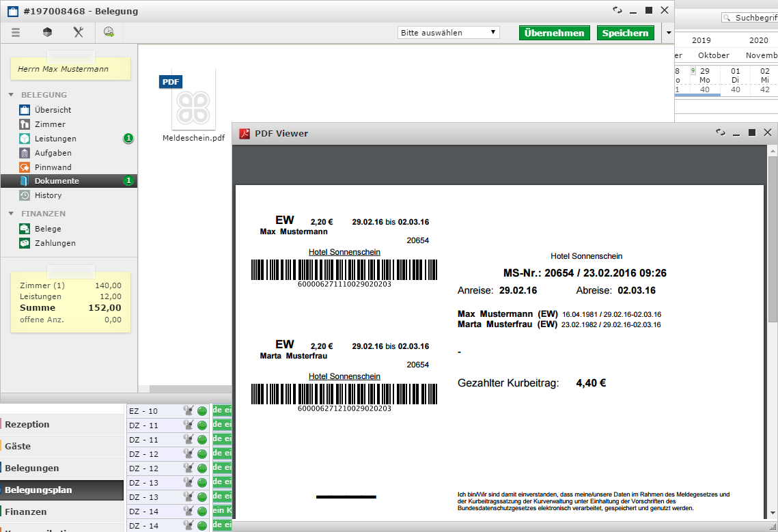The width and height of the screenshot is (778, 532).
Task: Click the Speichern button
Action: click(625, 33)
